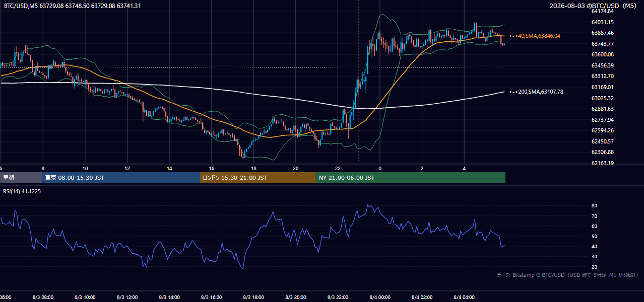Click RSI scale value 80
Screen dimensions: 644x302
tap(594, 206)
